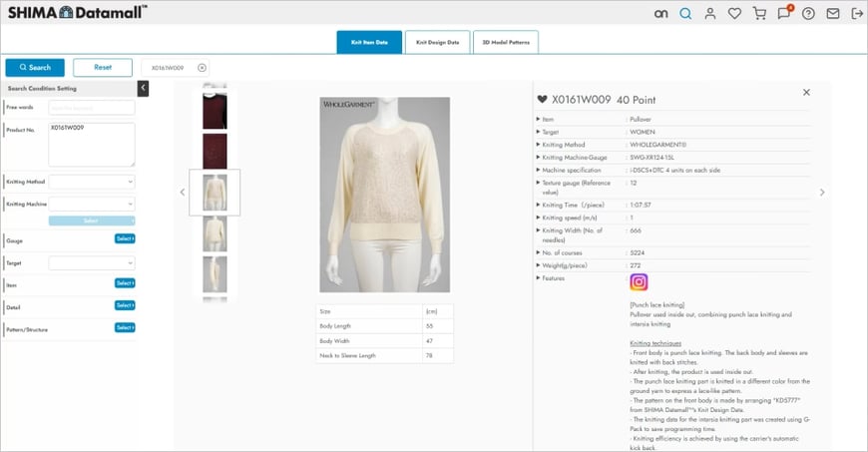Click the 1:07:57 knitting time value
Image resolution: width=868 pixels, height=452 pixels.
pos(641,205)
